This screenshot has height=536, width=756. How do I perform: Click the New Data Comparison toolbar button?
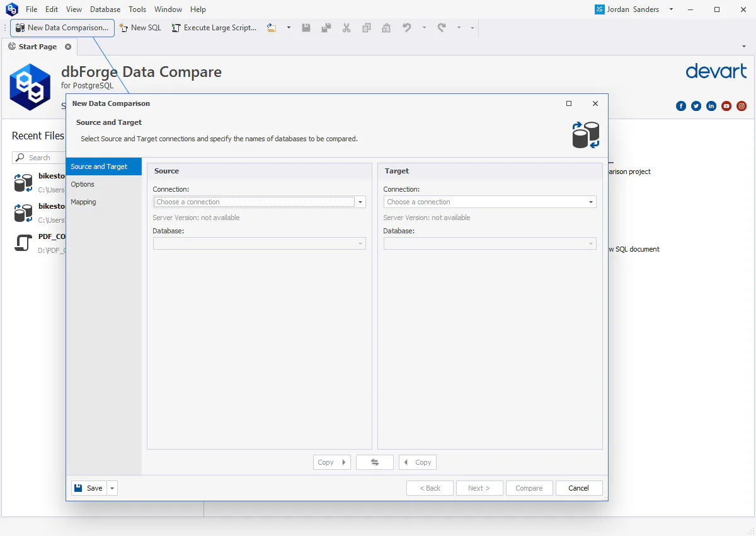point(62,28)
